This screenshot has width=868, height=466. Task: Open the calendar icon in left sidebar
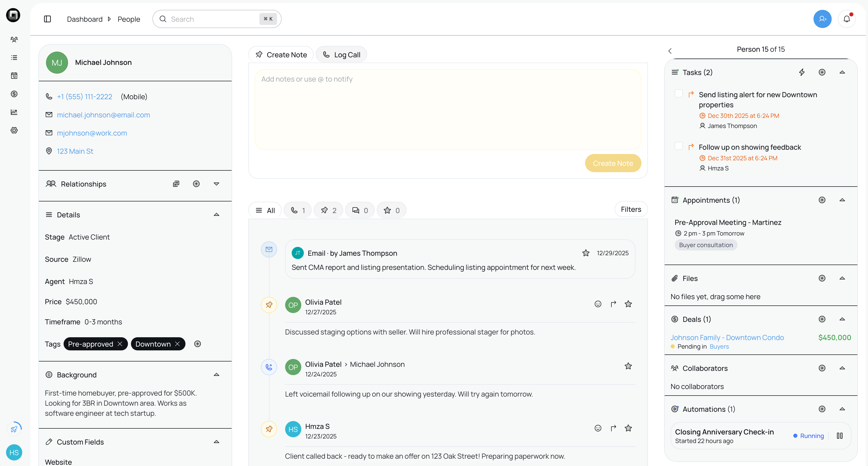(14, 75)
